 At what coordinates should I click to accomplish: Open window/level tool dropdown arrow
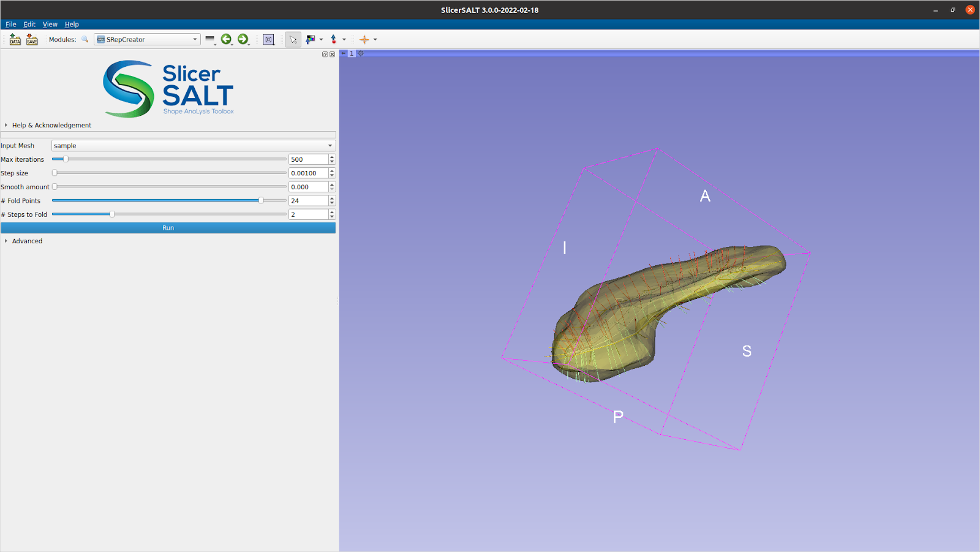click(x=321, y=39)
